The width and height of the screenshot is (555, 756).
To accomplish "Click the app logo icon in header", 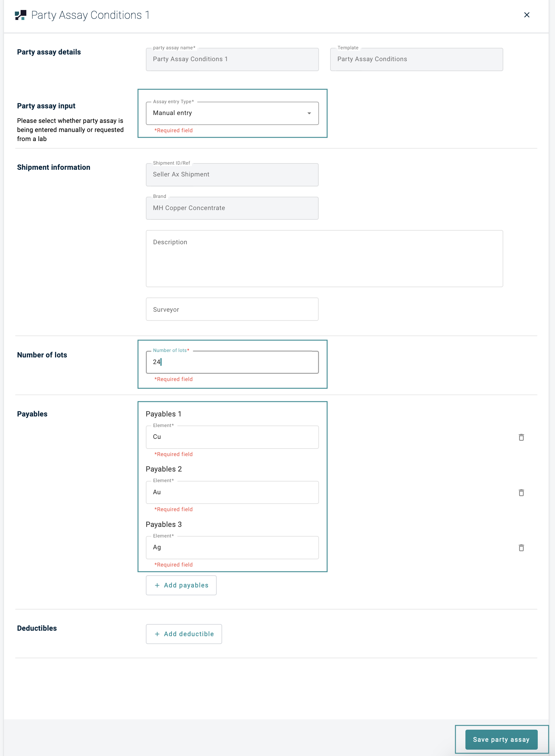I will click(21, 15).
